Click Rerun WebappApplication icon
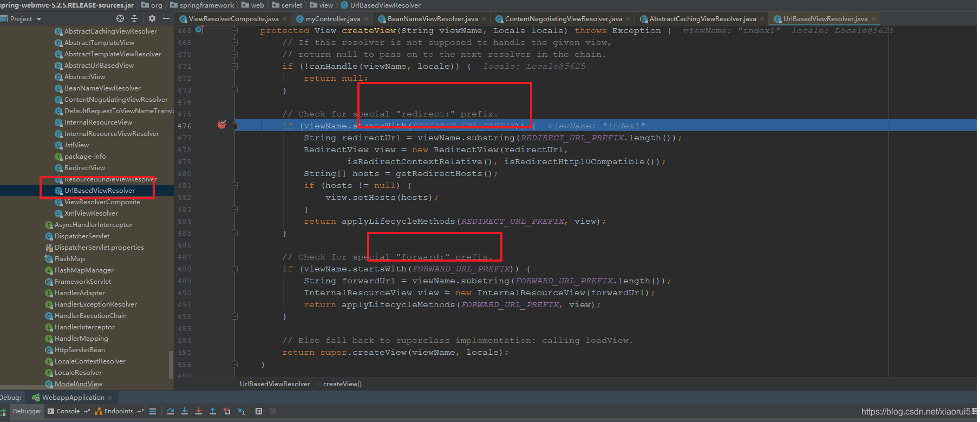The image size is (980, 422). pos(3,413)
